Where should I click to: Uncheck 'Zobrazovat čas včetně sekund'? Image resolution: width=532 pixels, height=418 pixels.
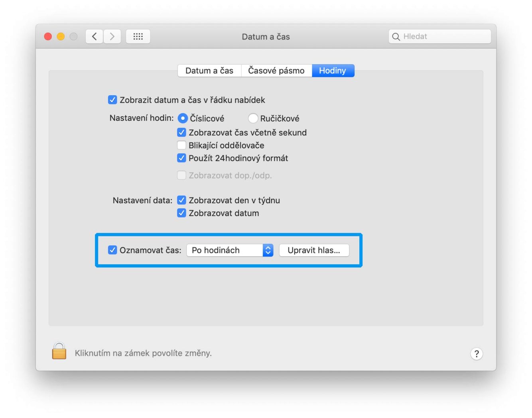[181, 132]
